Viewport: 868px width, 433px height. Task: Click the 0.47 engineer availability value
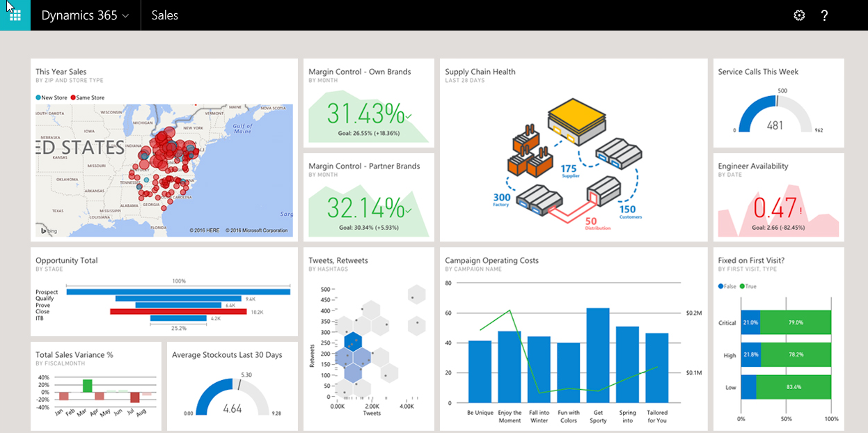775,207
